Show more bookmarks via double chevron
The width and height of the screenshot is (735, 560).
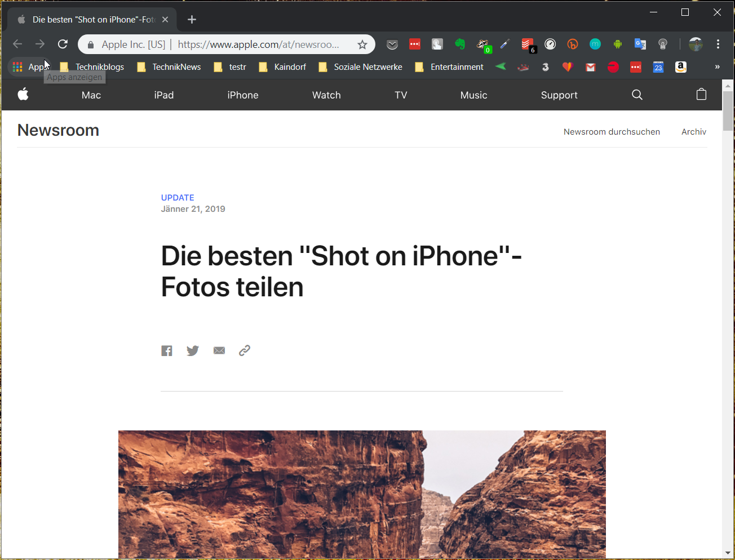717,67
